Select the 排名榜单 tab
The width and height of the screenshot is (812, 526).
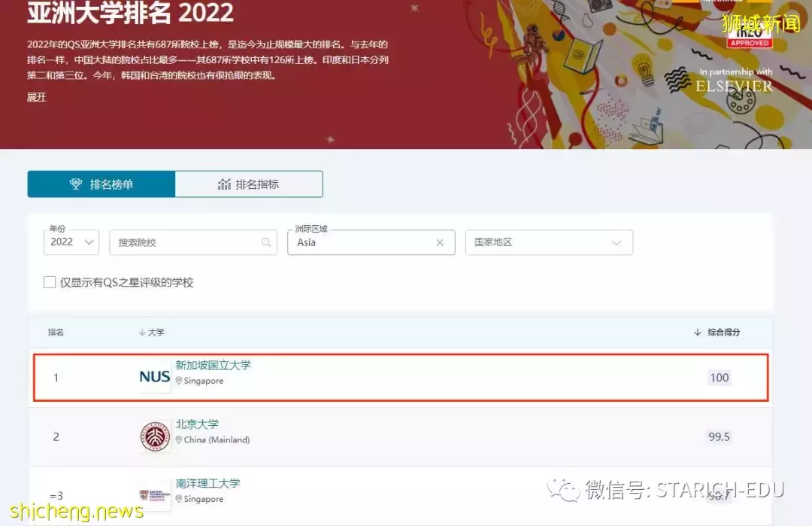tap(100, 184)
